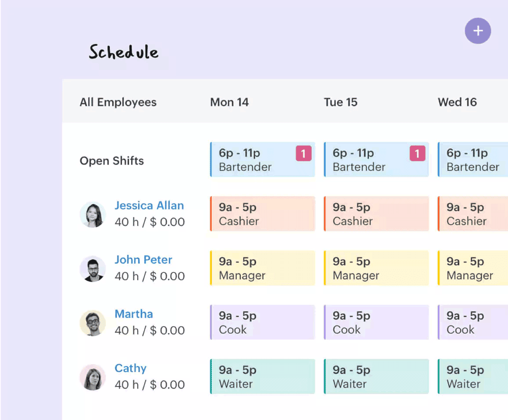
Task: Click John Peter's avatar photo
Action: coord(92,269)
